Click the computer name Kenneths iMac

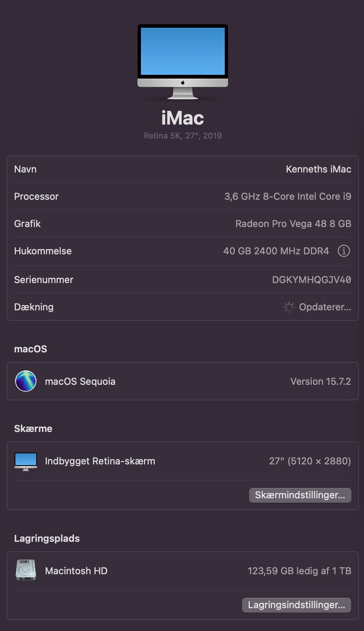point(318,169)
